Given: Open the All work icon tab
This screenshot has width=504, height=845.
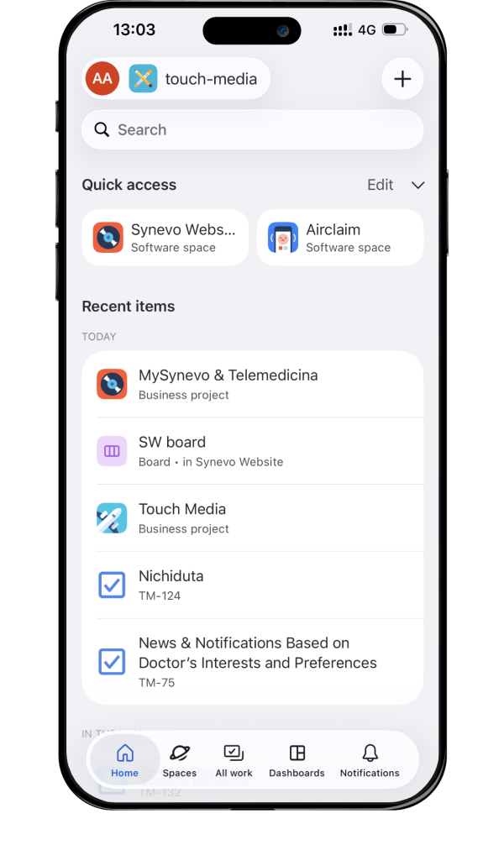Looking at the screenshot, I should coord(234,760).
